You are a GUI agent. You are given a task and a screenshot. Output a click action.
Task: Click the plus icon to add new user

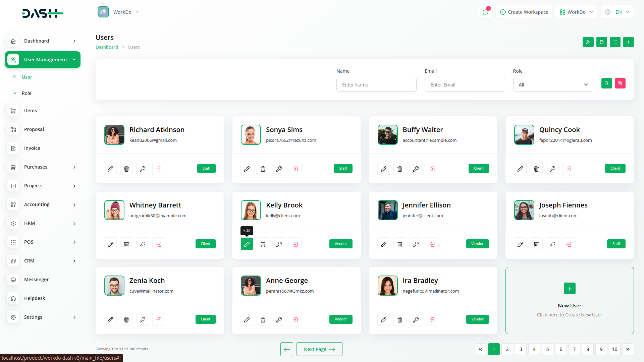[x=629, y=42]
